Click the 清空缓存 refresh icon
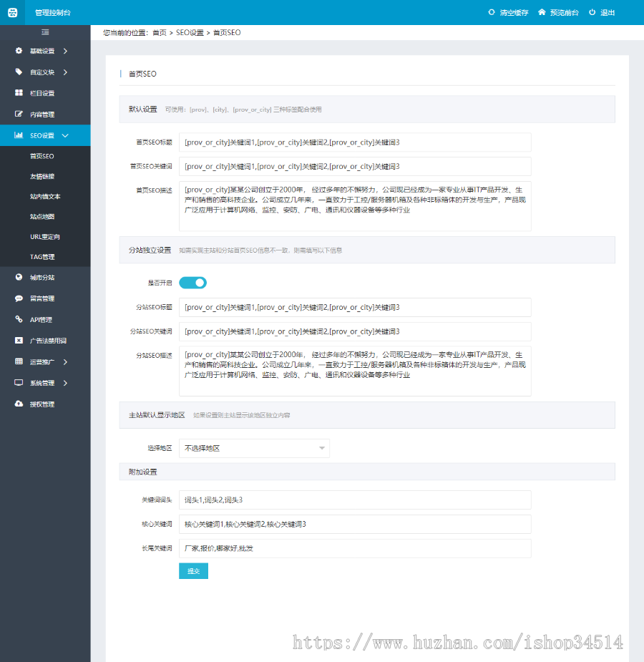 (x=492, y=12)
